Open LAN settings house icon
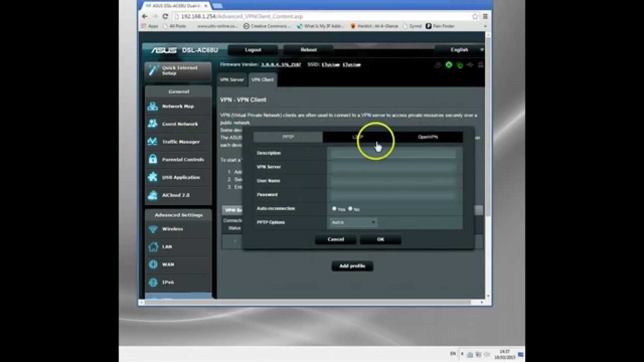 (152, 246)
